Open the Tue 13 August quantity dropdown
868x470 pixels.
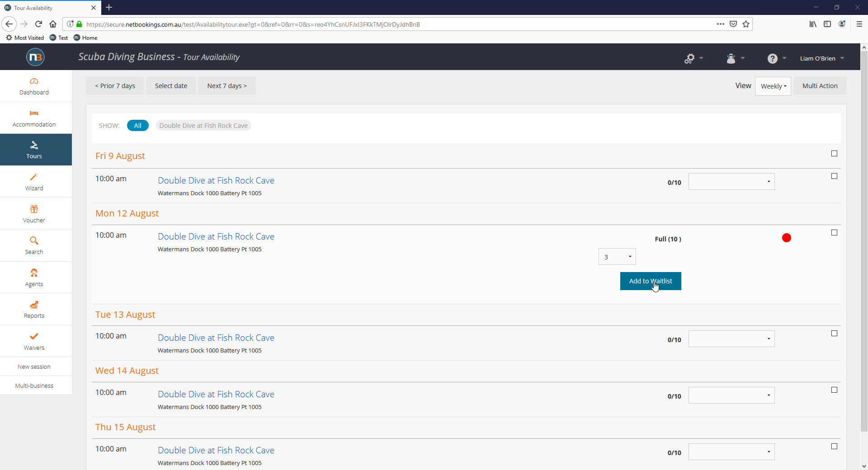point(731,339)
